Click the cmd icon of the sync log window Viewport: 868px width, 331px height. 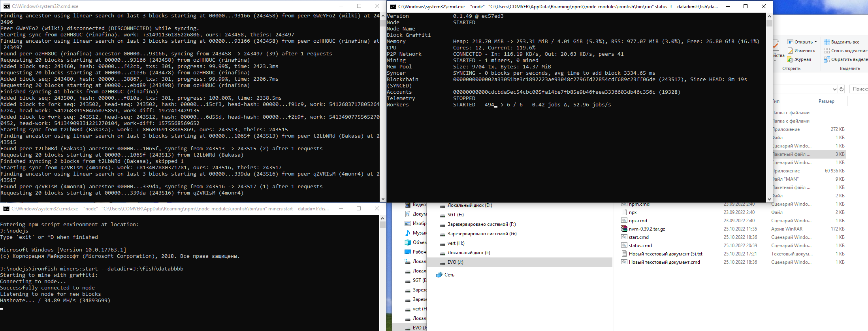pos(6,6)
